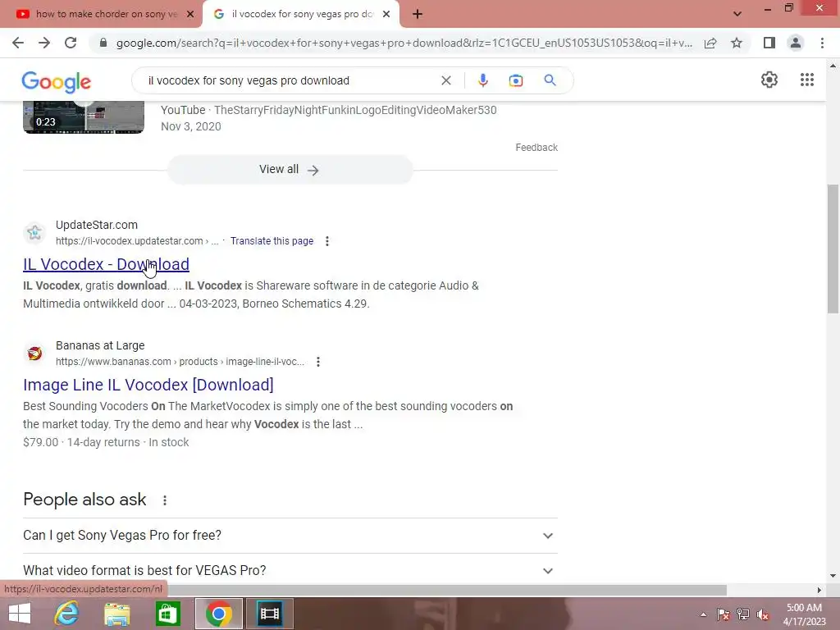Go to the Google home logo

[x=57, y=81]
